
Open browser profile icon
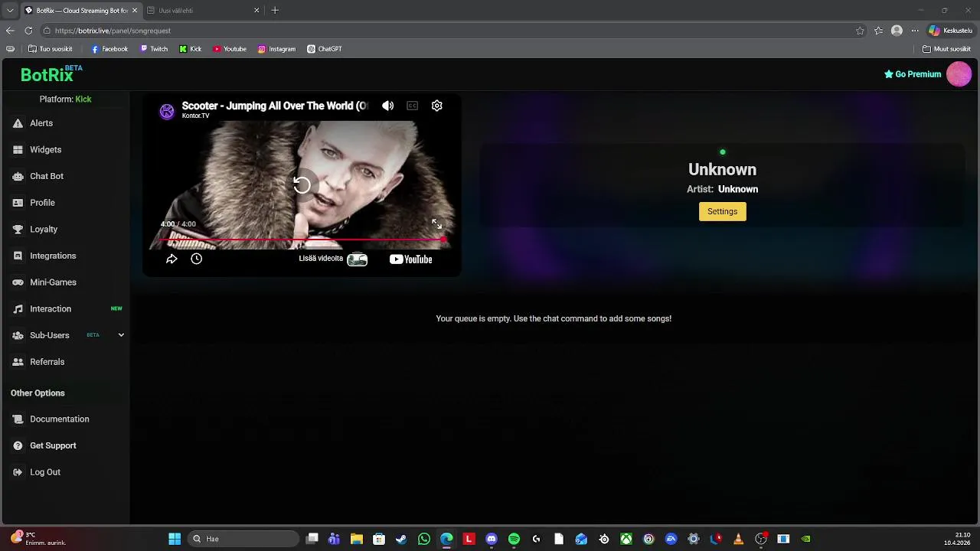click(897, 31)
